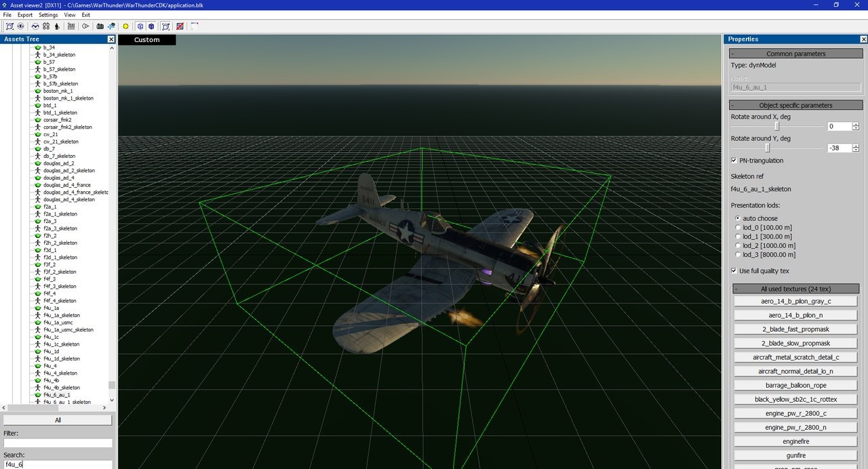Collapse the Object specific parameters section
This screenshot has height=469, width=868.
796,105
